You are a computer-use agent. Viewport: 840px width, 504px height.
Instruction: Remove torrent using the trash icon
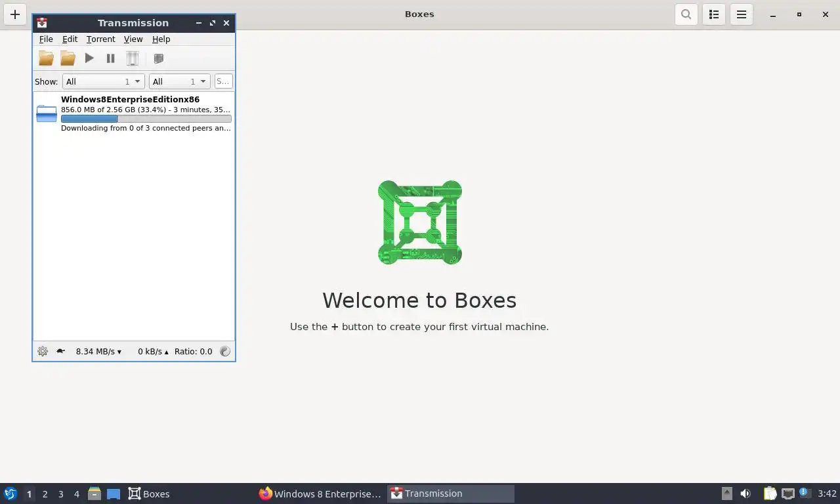tap(133, 58)
